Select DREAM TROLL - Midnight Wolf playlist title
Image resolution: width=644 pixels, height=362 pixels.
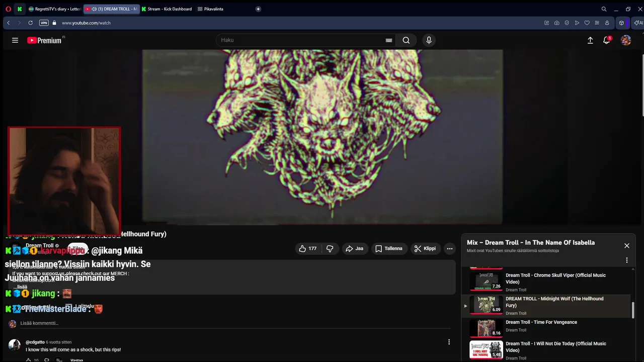click(554, 302)
